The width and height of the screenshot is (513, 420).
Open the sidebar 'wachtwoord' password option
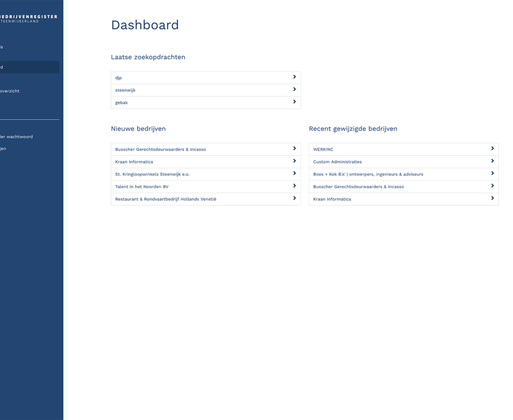click(x=16, y=137)
